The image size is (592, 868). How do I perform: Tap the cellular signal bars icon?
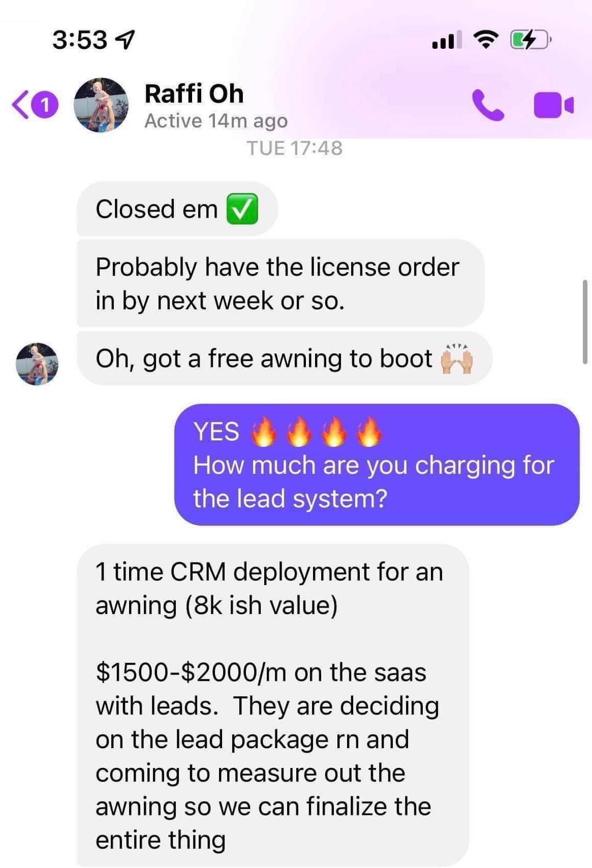pos(447,40)
